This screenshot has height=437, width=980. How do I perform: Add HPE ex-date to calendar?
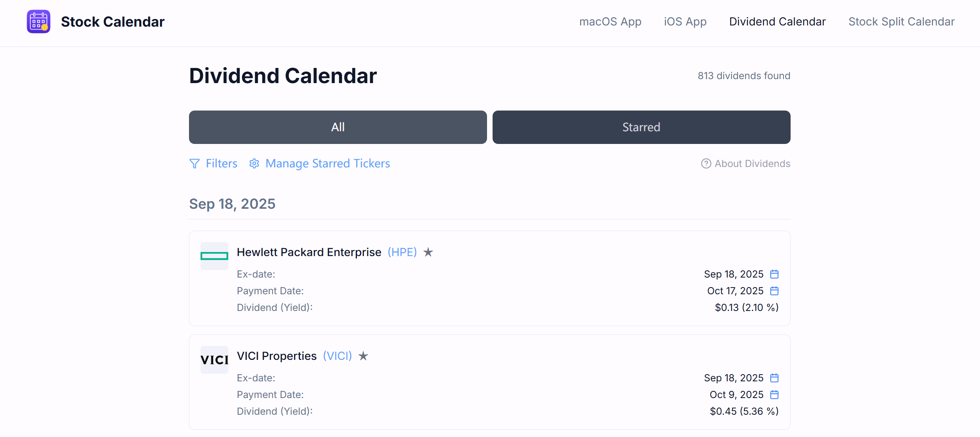click(774, 274)
